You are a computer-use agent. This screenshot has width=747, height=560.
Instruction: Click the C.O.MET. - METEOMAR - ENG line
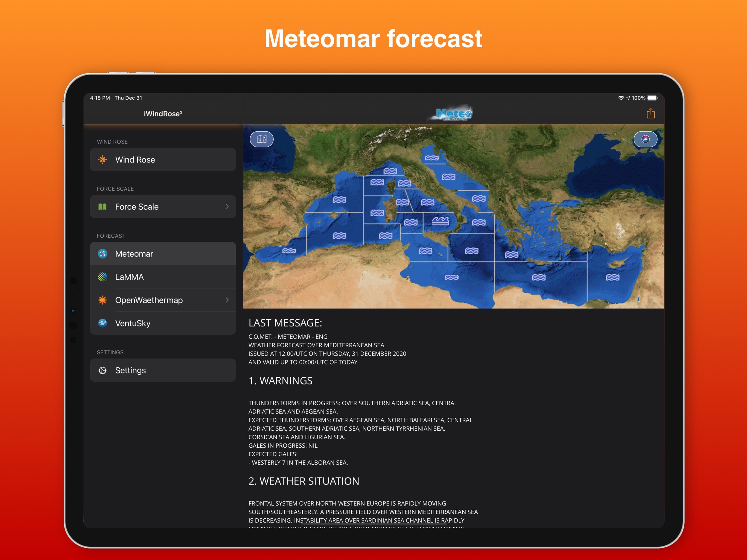coord(288,337)
